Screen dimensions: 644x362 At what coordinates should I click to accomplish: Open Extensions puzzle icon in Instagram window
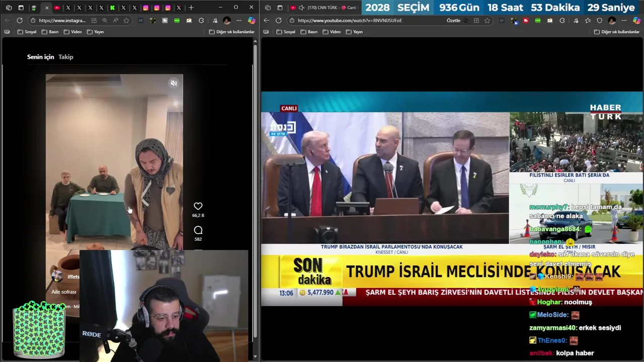point(201,21)
